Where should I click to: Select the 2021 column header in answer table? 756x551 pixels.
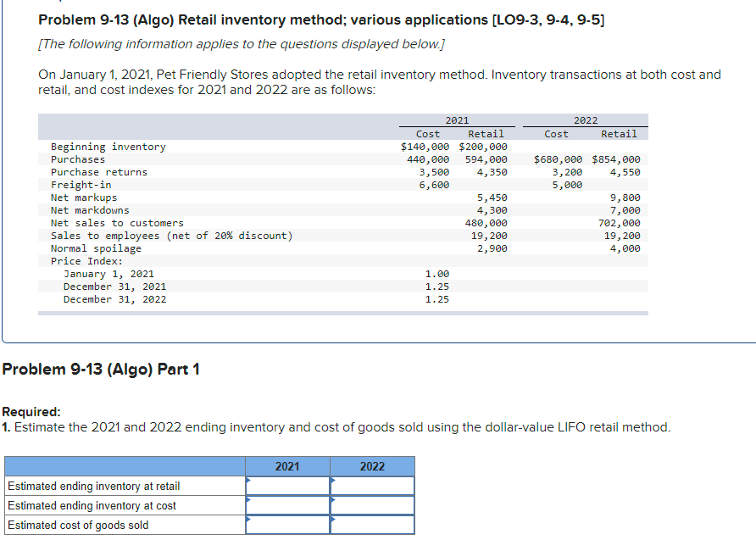coord(287,465)
